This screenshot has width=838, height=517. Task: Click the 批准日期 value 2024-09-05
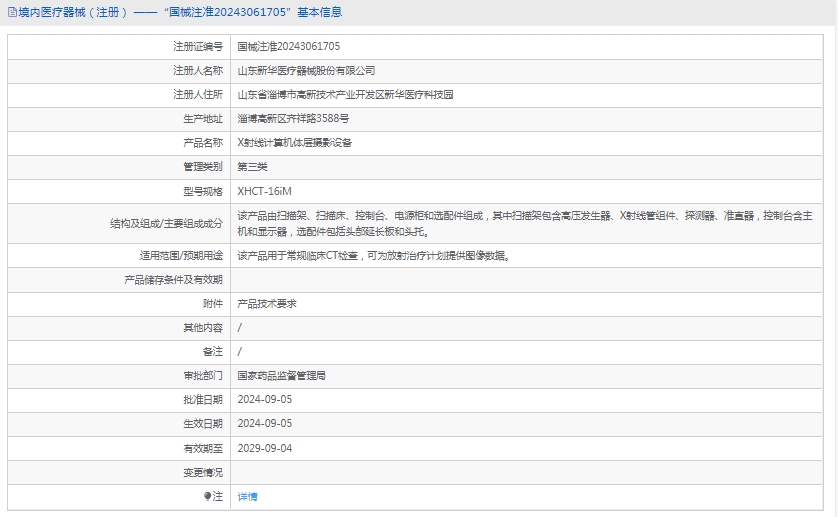pyautogui.click(x=264, y=400)
